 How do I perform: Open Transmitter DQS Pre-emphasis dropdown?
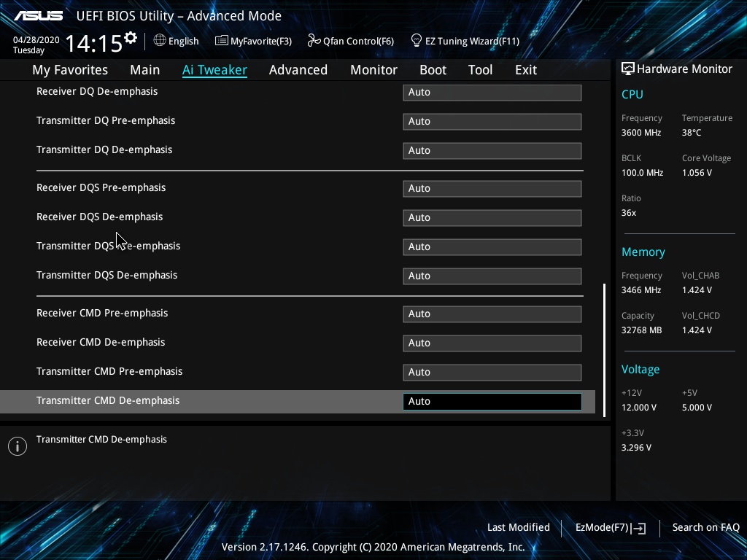tap(492, 246)
